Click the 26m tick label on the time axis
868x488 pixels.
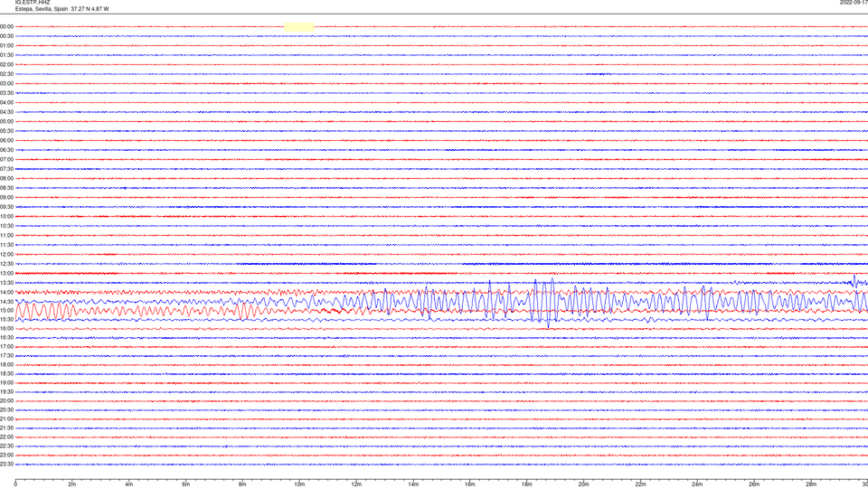click(x=754, y=484)
